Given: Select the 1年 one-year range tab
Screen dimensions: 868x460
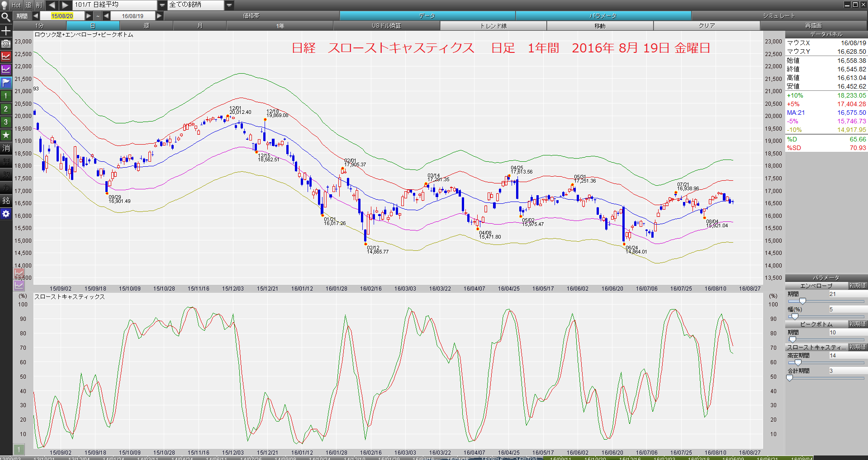Looking at the screenshot, I should click(x=280, y=26).
